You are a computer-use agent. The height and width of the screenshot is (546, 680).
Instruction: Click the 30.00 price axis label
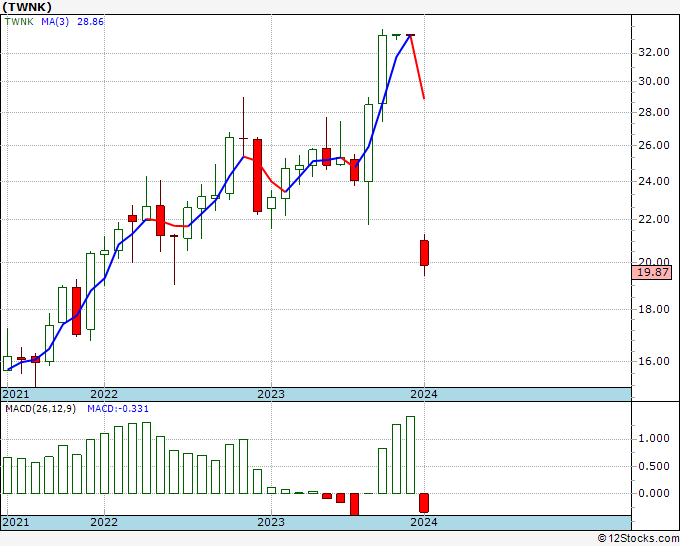(654, 81)
